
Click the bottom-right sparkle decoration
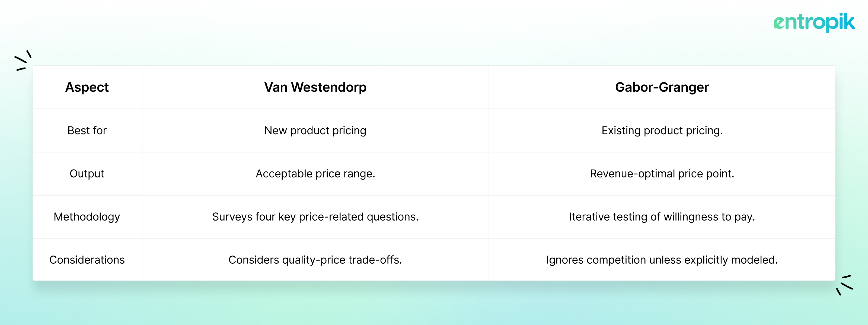point(845,285)
